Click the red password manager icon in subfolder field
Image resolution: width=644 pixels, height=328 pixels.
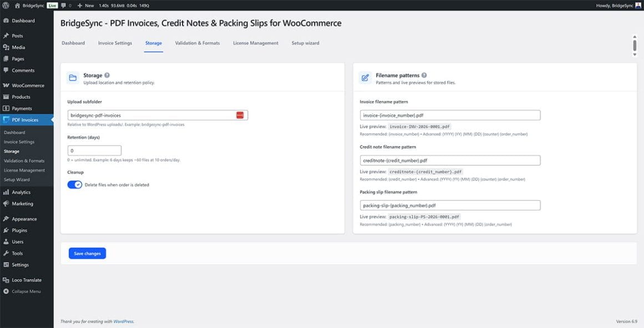[x=240, y=115]
